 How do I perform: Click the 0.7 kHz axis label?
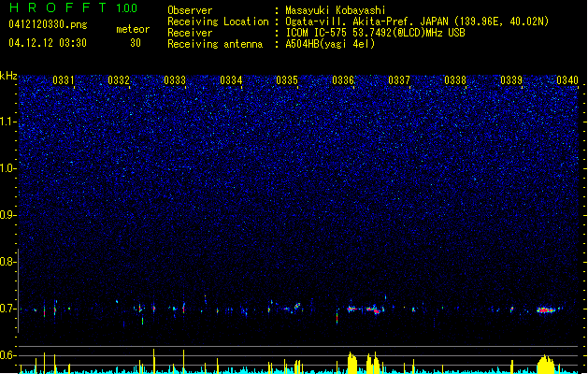(8, 309)
